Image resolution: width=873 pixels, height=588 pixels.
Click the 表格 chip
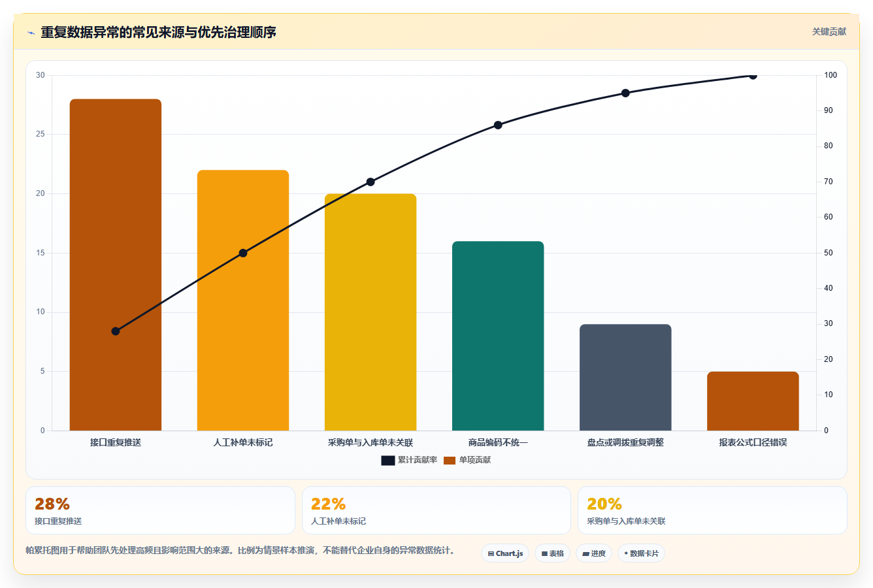point(552,553)
